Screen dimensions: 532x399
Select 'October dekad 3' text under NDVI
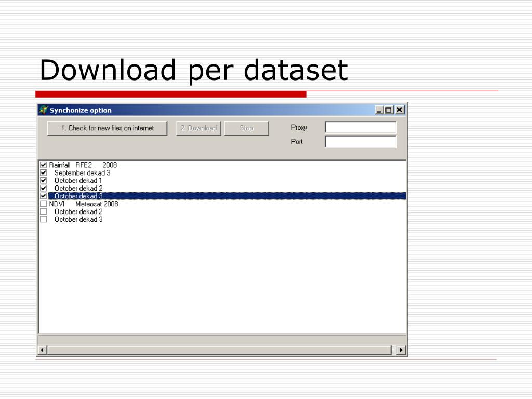(79, 220)
